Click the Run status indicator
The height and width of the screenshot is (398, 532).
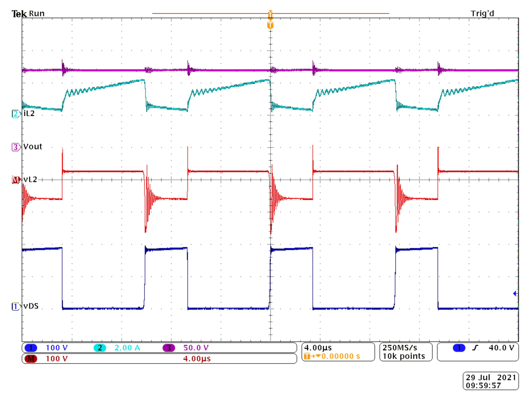click(x=37, y=13)
